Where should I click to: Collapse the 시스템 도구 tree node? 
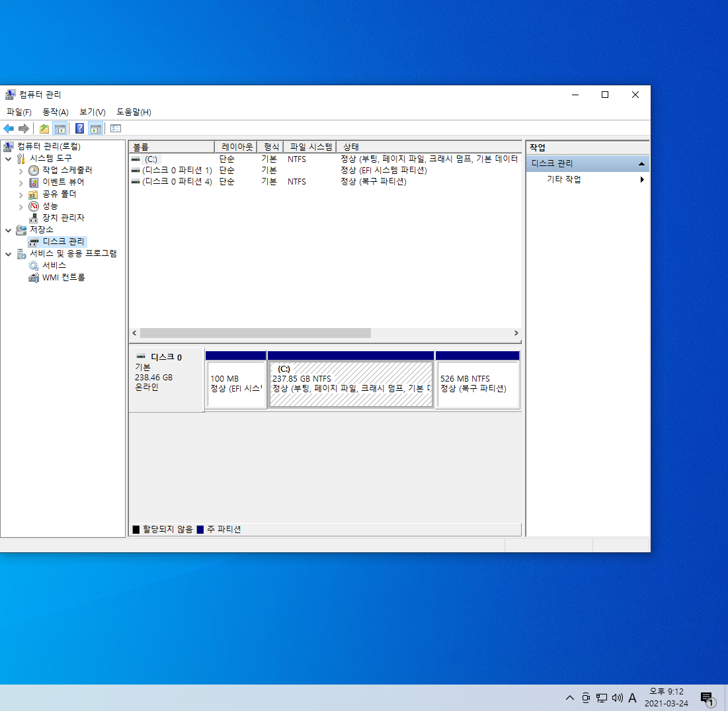[x=9, y=159]
